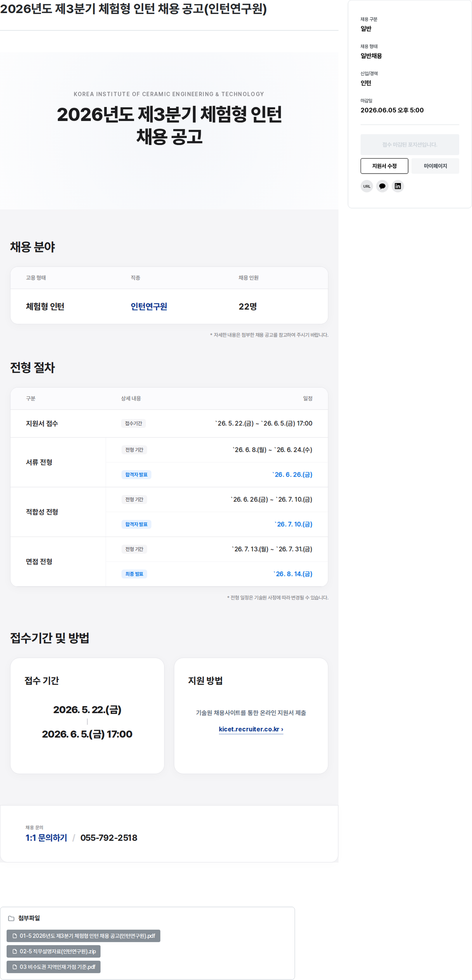Screen dimensions: 472x980
Task: Click the 접수기간 및 방법 section heading
Action: pos(50,638)
